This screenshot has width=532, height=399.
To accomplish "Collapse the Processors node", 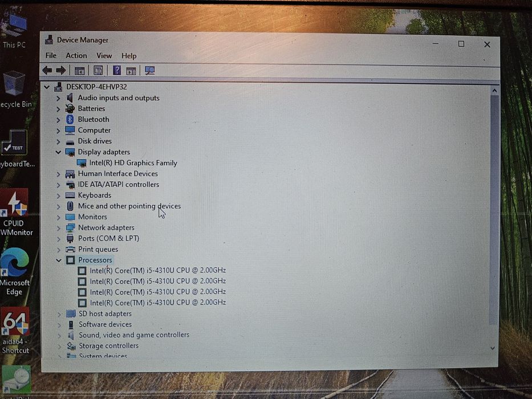I will click(x=58, y=260).
